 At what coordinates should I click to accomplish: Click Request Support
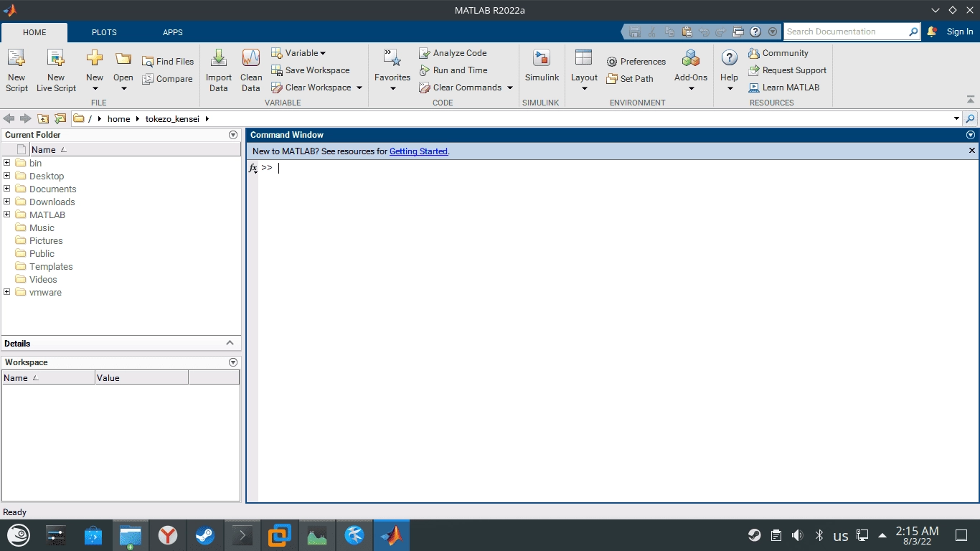[787, 70]
